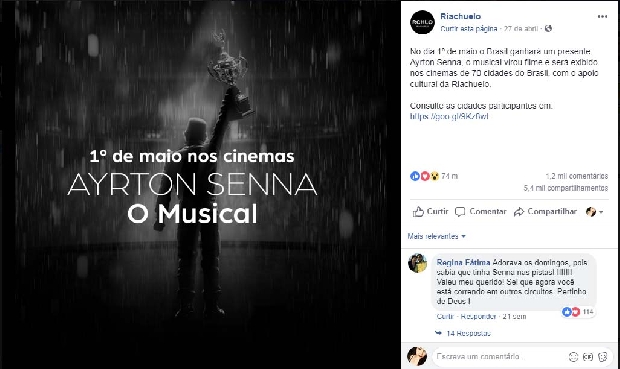Open the comment-as profile selector dropdown
The width and height of the screenshot is (620, 369).
[594, 212]
